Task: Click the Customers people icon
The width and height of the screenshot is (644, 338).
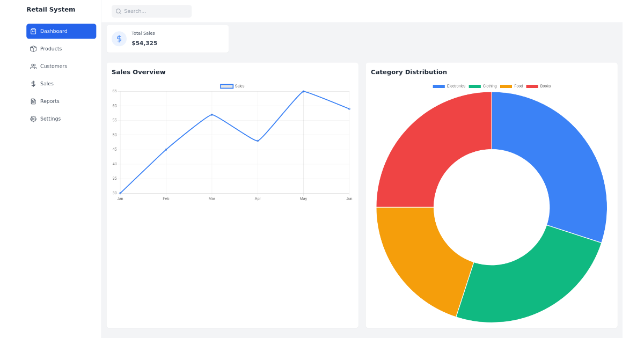Action: point(34,66)
